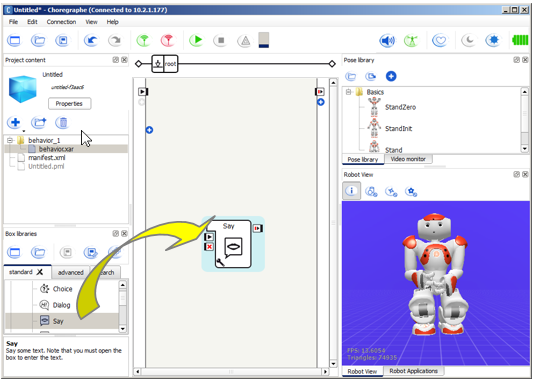Select the StandZero pose
This screenshot has height=387, width=533.
click(x=400, y=107)
